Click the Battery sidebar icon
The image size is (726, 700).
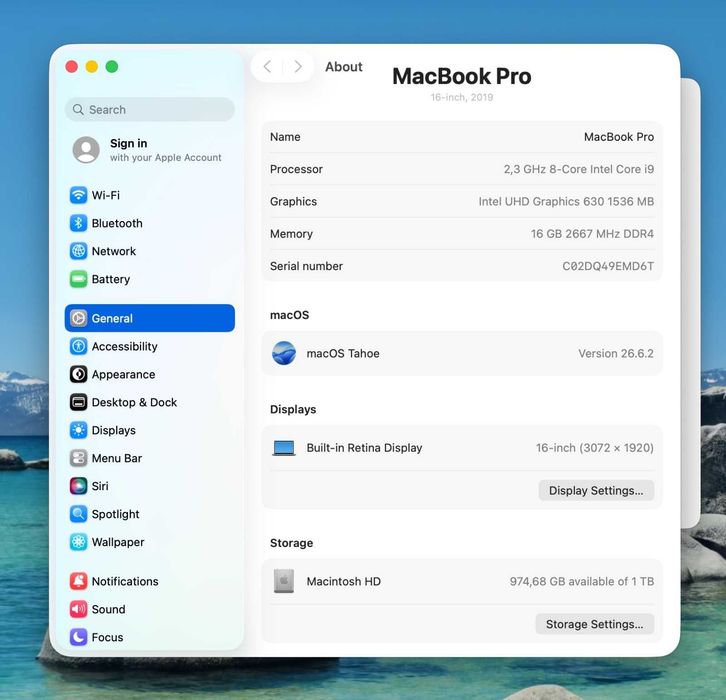click(x=78, y=279)
